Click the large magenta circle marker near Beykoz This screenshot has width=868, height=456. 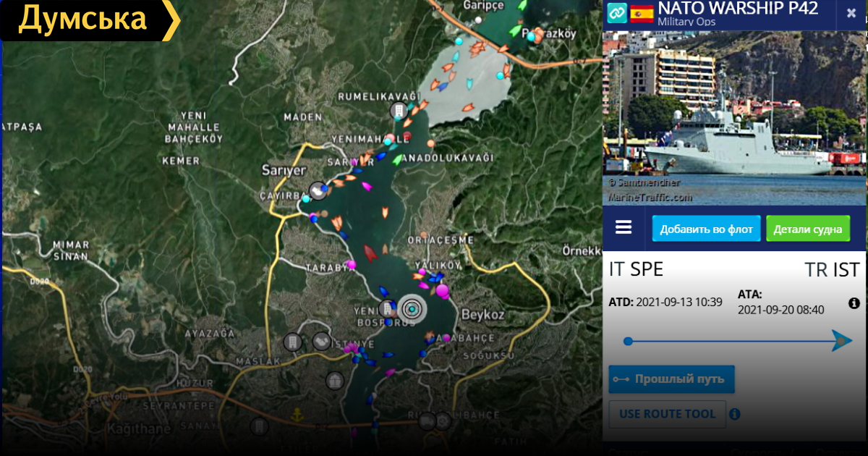[441, 291]
